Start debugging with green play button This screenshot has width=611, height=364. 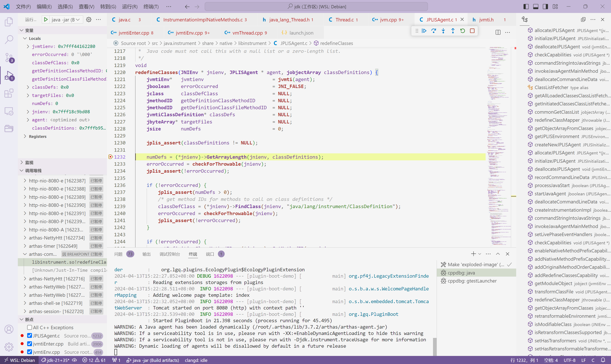pos(46,20)
